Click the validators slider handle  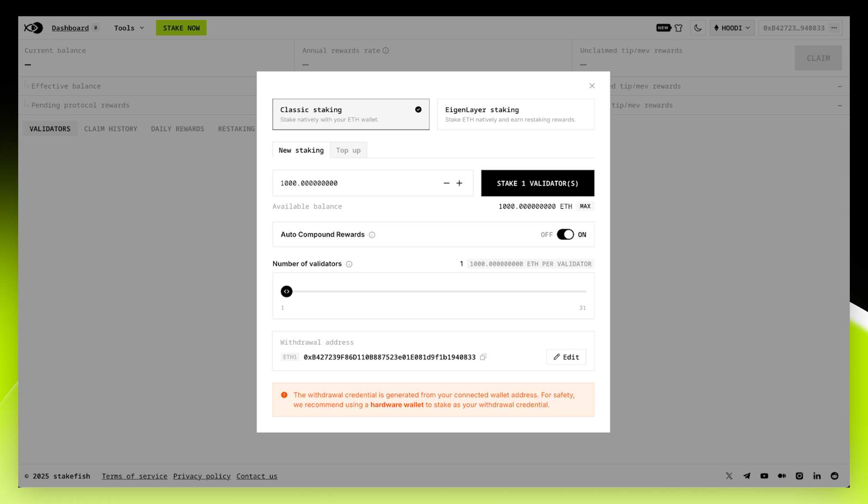point(286,291)
